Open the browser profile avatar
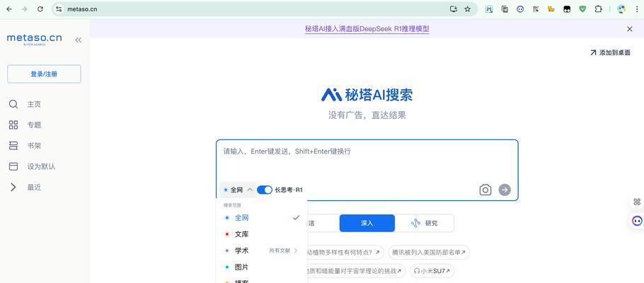The image size is (644, 283). (621, 9)
